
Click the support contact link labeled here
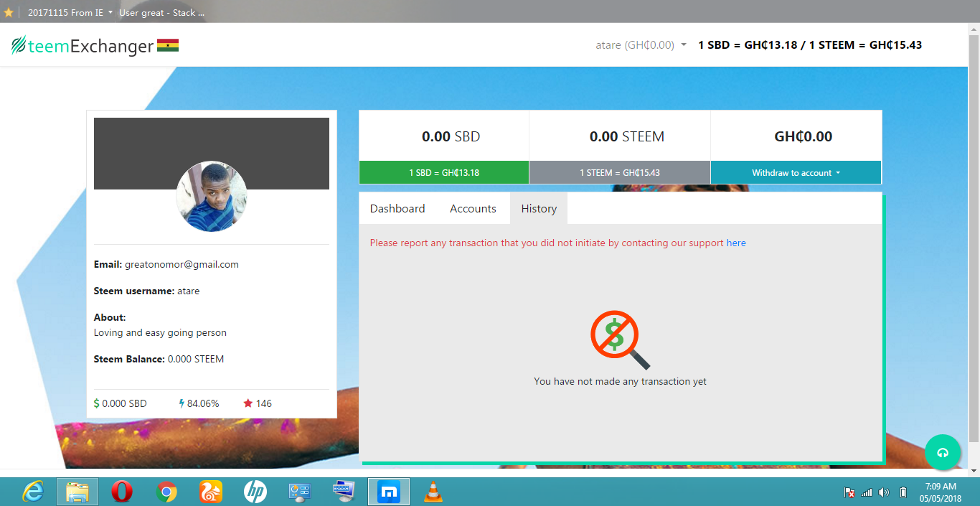tap(736, 243)
